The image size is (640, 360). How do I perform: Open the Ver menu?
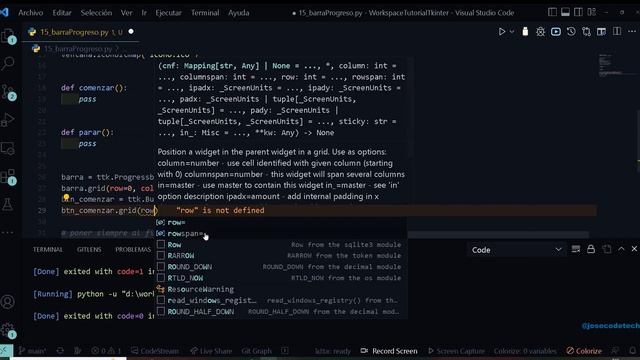[x=127, y=13]
